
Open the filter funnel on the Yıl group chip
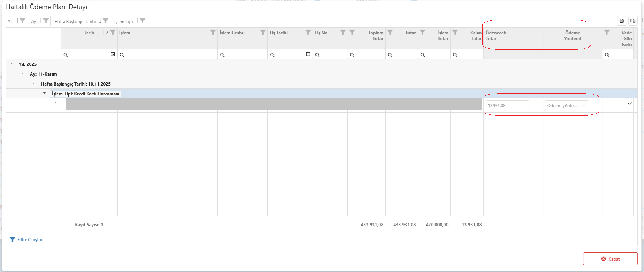click(23, 21)
